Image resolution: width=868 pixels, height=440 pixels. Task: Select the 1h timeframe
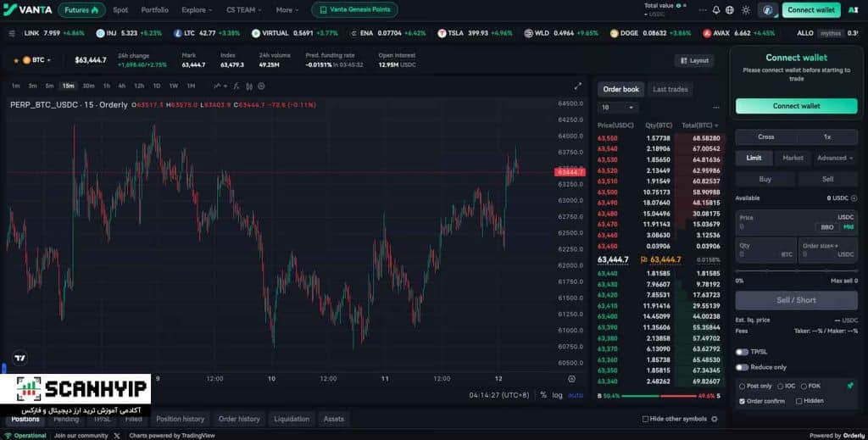pos(106,86)
